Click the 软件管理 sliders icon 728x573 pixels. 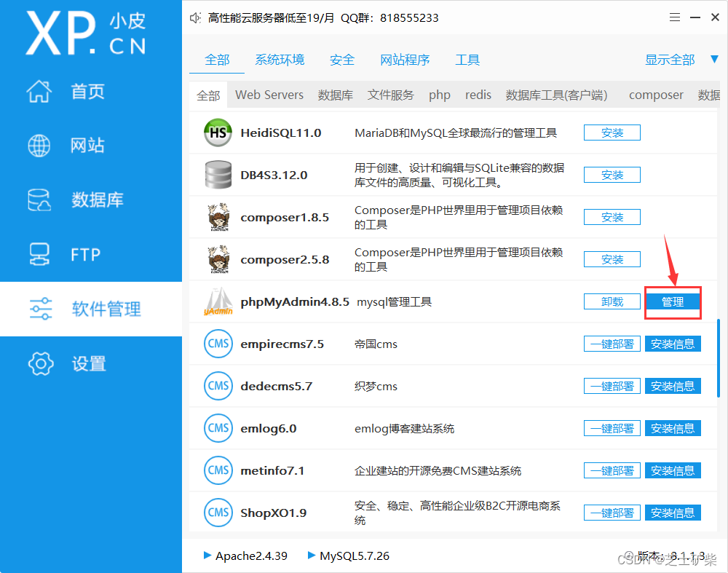[x=40, y=309]
